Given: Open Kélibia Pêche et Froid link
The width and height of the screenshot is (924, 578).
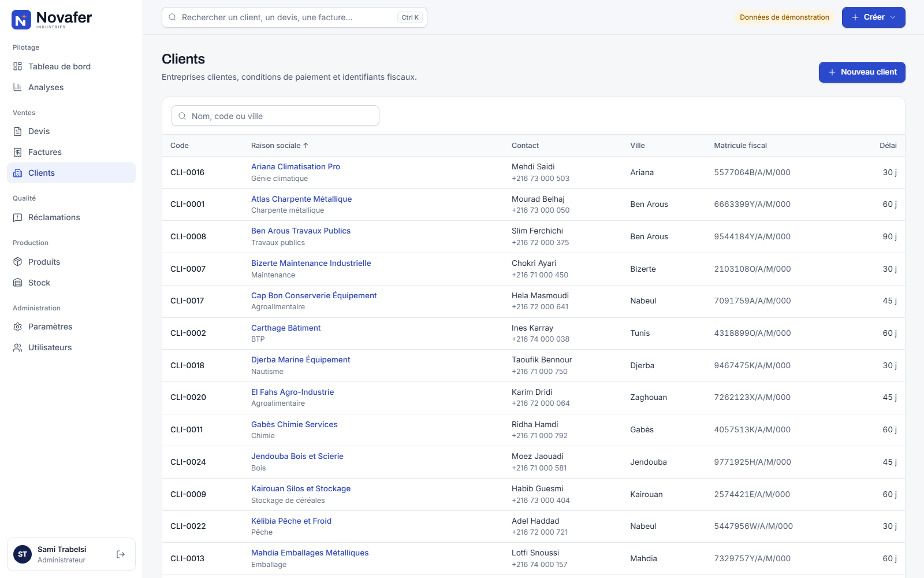Looking at the screenshot, I should (x=291, y=521).
